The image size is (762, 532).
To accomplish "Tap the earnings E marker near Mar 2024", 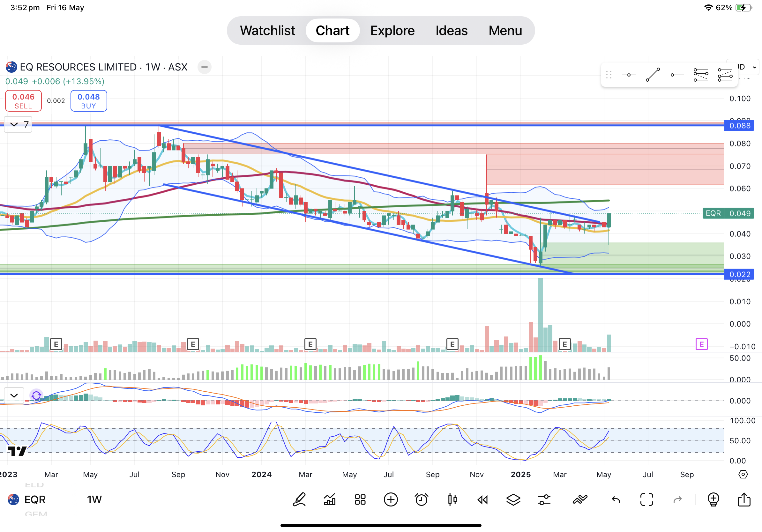I will (x=310, y=344).
